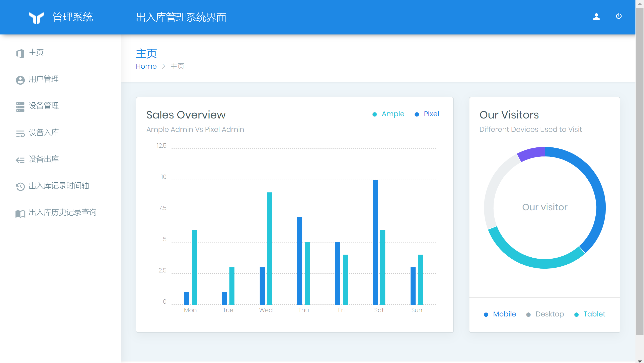Viewport: 644px width, 363px height.
Task: Click the Tablet legend label
Action: point(594,314)
